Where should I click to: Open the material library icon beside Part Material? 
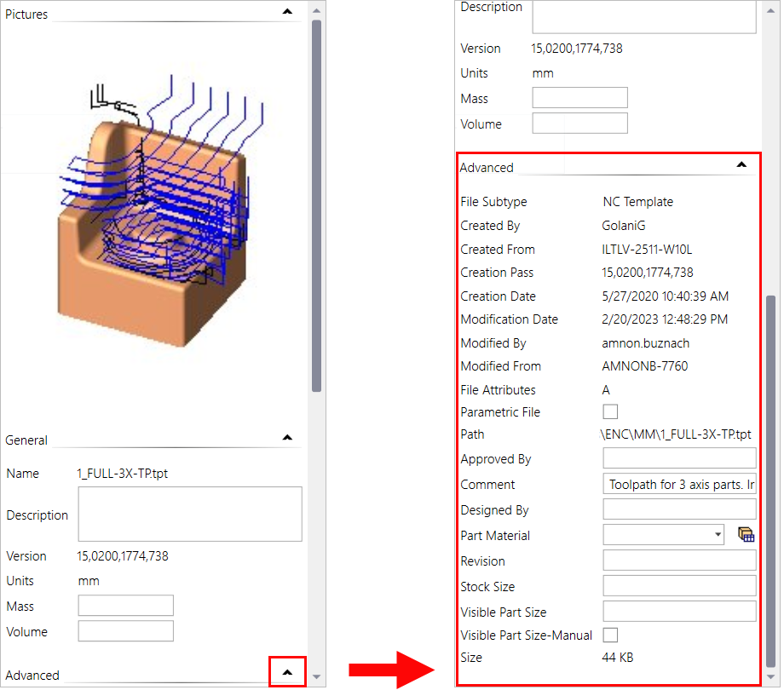[x=746, y=535]
